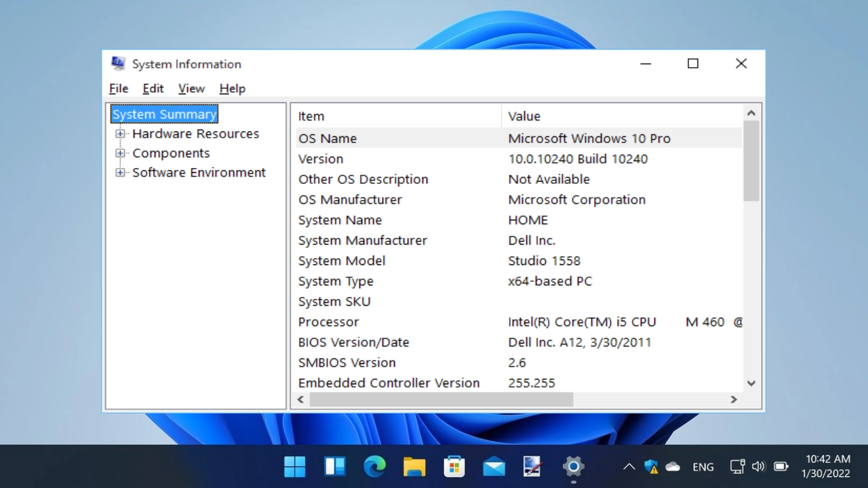868x488 pixels.
Task: Select Software Environment in the tree
Action: (199, 172)
